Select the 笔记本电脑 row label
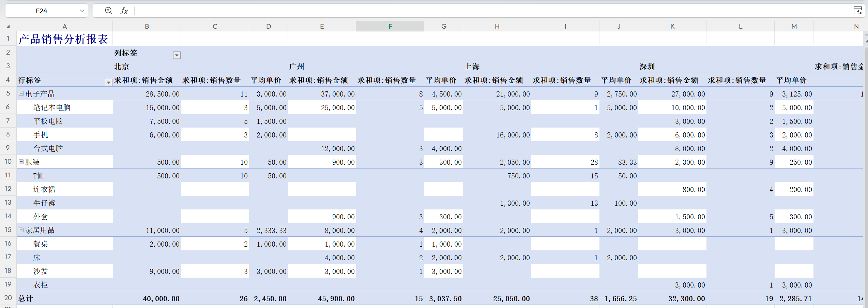Image resolution: width=868 pixels, height=308 pixels. pyautogui.click(x=52, y=107)
